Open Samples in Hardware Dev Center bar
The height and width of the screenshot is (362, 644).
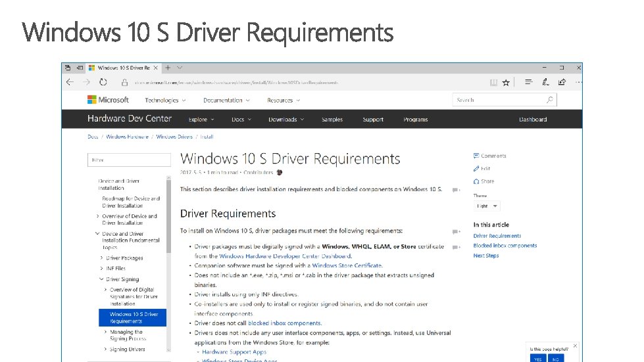coord(332,120)
